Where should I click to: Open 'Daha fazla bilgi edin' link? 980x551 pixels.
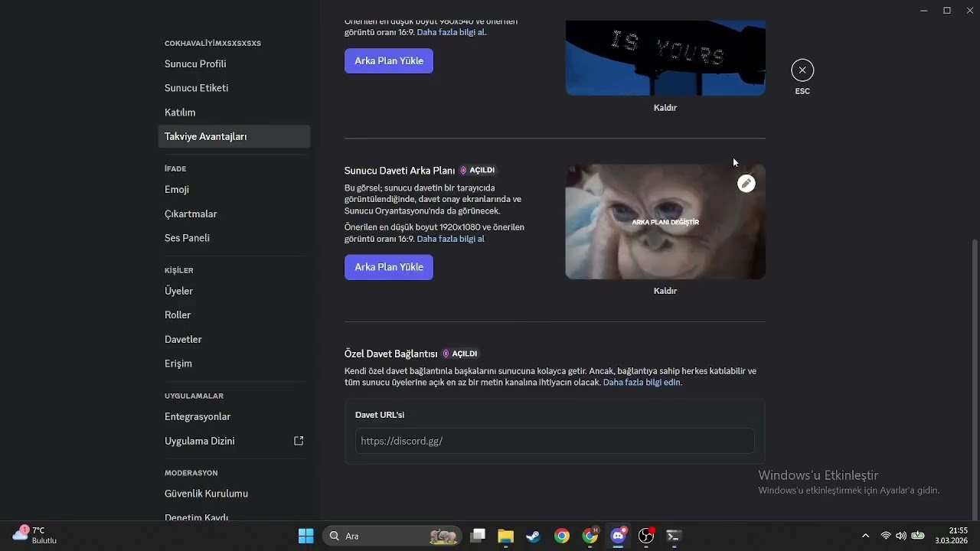(x=642, y=383)
